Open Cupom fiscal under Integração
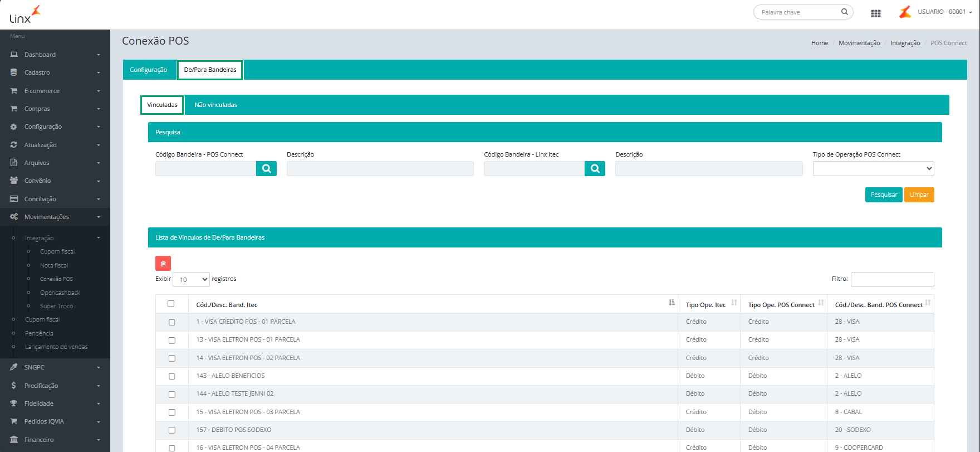980x452 pixels. 57,251
